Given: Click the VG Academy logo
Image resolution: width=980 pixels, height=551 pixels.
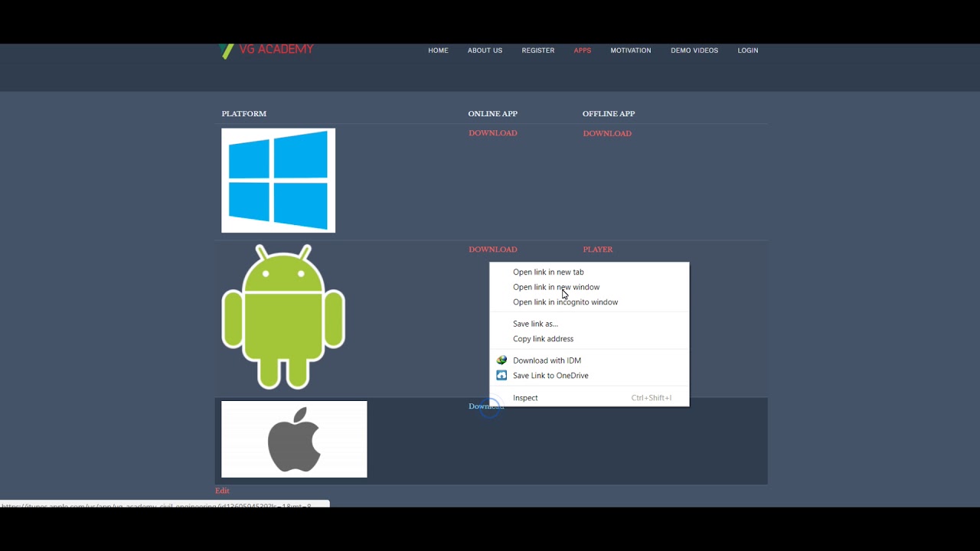Looking at the screenshot, I should pos(266,51).
